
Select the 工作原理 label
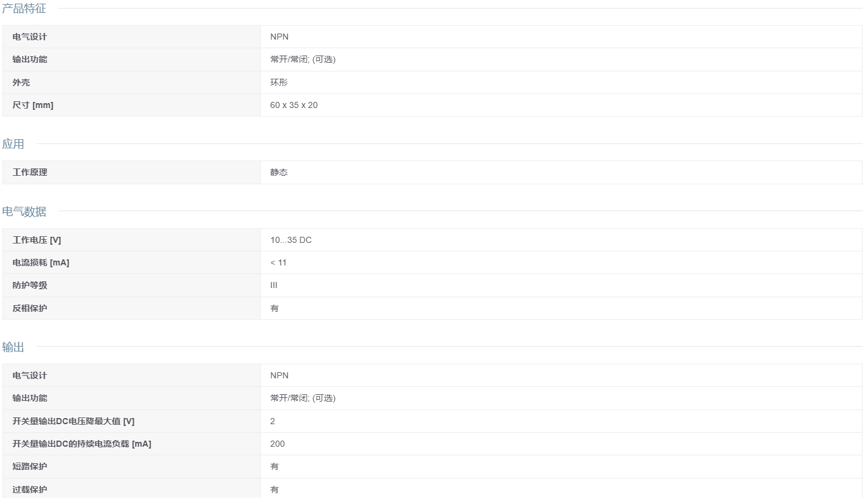click(29, 172)
